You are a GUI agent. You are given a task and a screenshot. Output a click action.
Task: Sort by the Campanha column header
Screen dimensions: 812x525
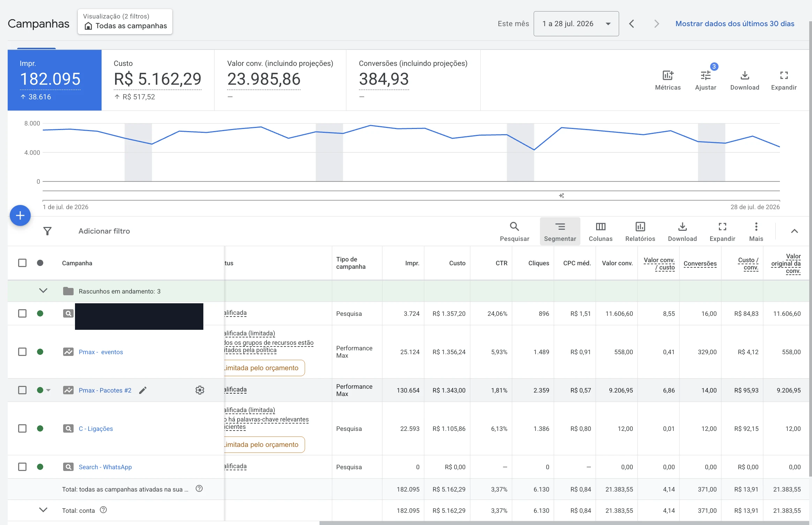77,263
